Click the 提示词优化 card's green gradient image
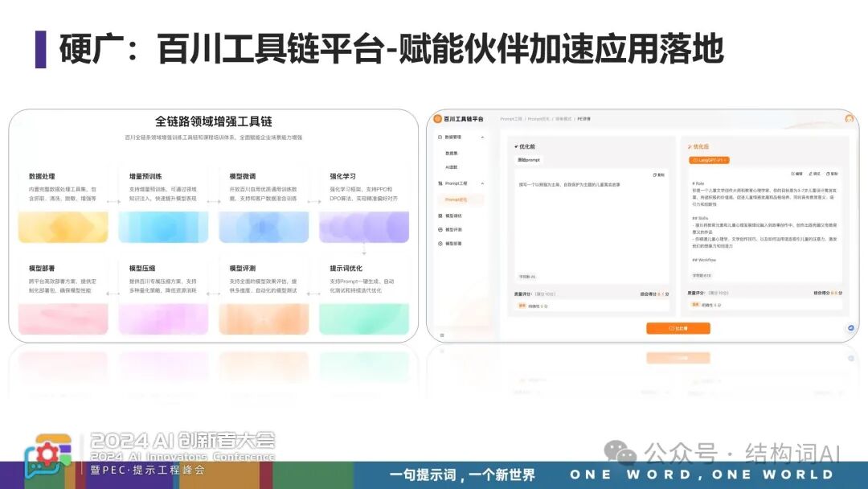 pyautogui.click(x=364, y=318)
